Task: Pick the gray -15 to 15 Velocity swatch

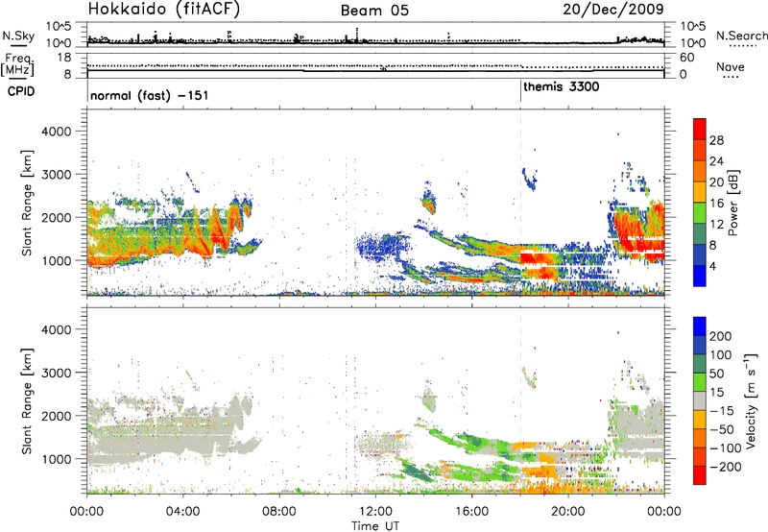Action: click(x=700, y=400)
